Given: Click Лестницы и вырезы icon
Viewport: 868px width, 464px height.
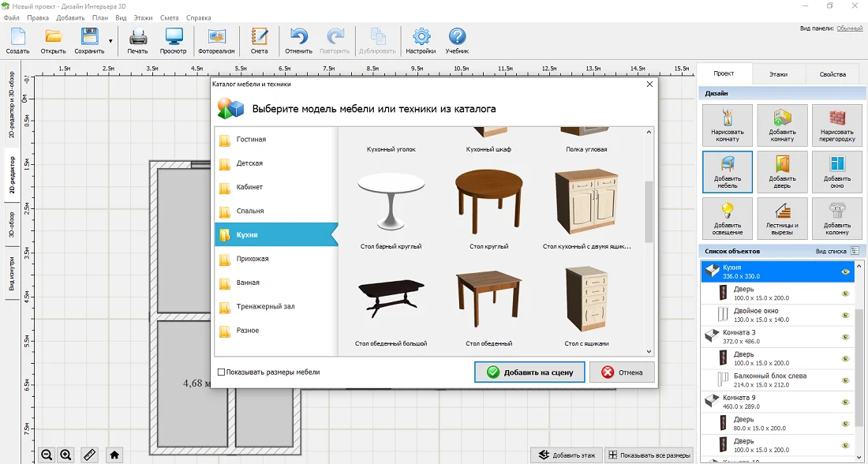Looking at the screenshot, I should (x=782, y=218).
